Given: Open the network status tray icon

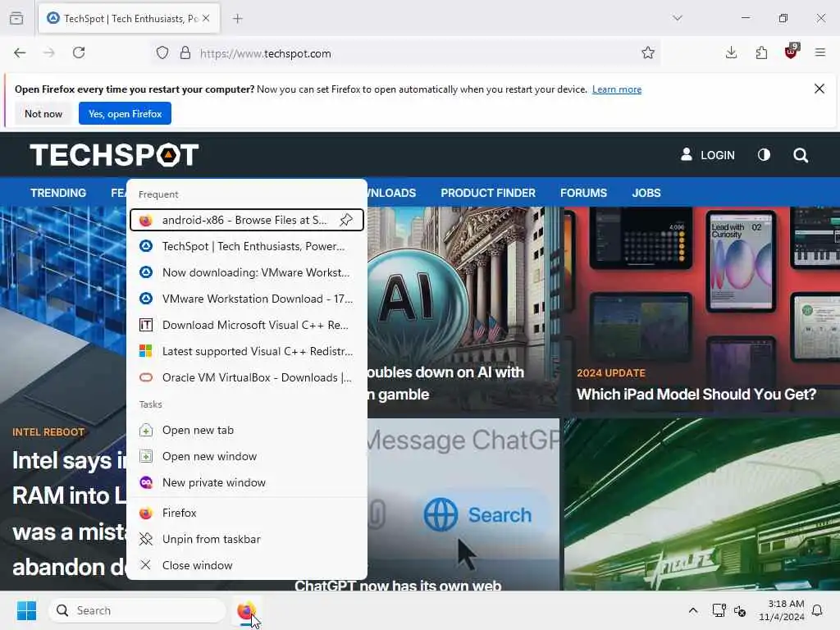Looking at the screenshot, I should (719, 610).
